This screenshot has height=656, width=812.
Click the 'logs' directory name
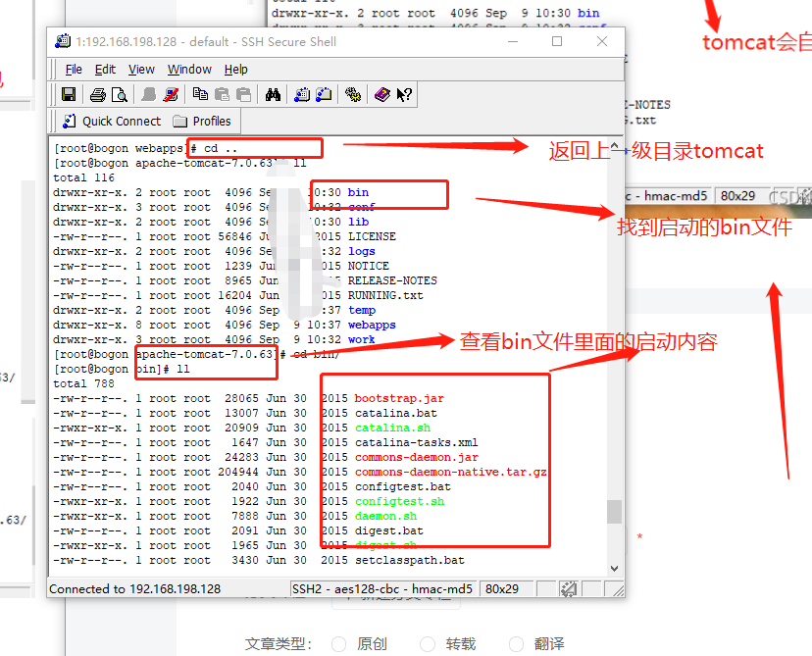click(362, 252)
